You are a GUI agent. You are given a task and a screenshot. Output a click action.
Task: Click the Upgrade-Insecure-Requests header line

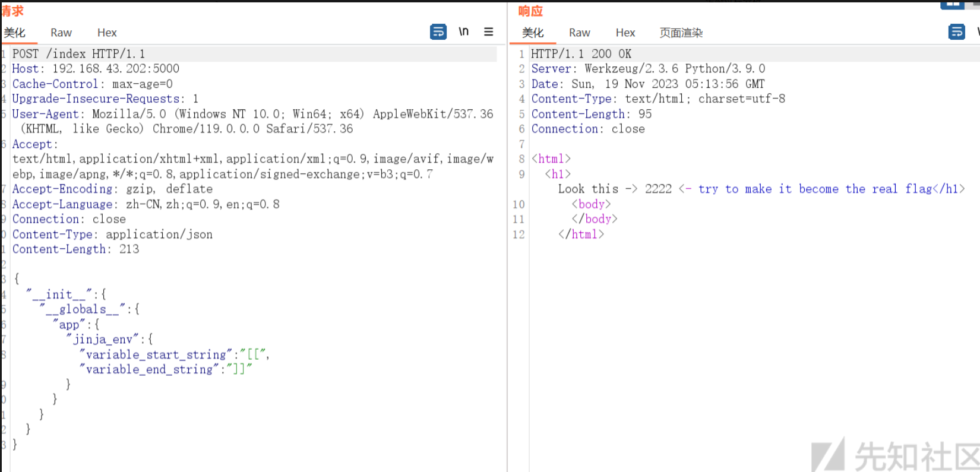tap(105, 99)
